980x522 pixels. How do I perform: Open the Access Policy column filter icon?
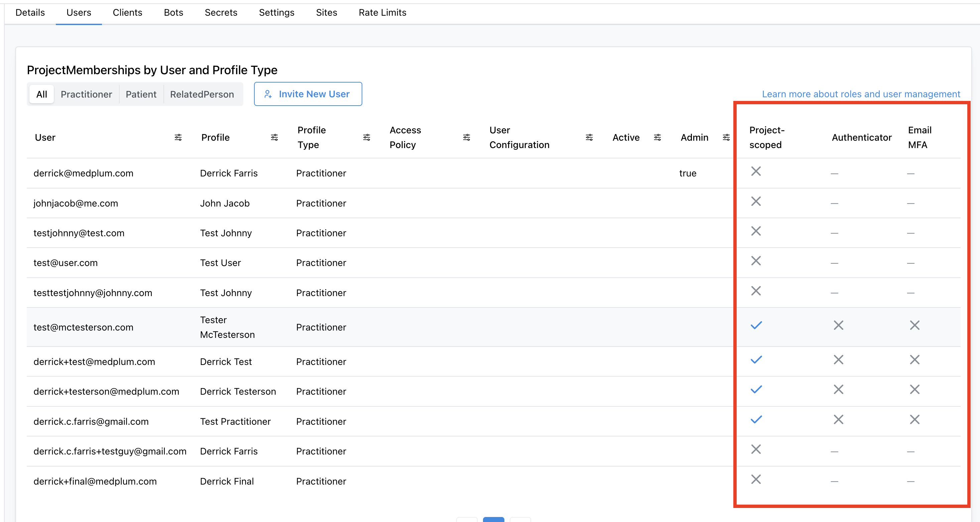[x=467, y=137]
